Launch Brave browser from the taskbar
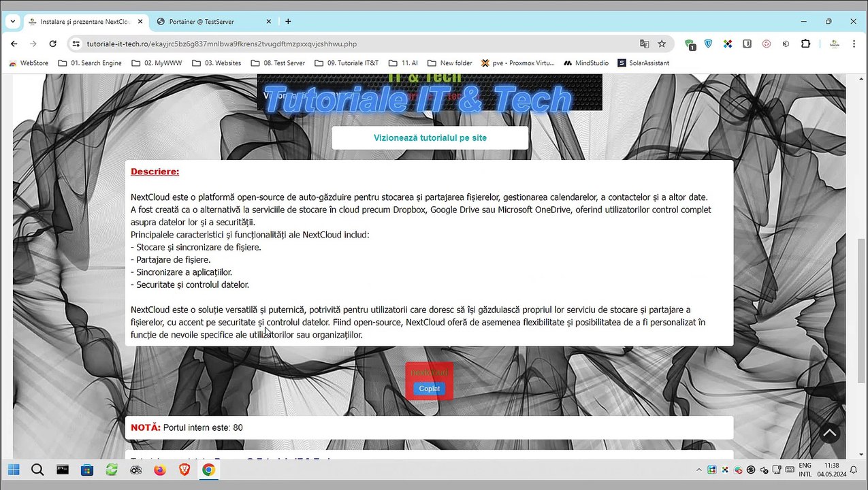Image resolution: width=868 pixels, height=490 pixels. click(x=184, y=470)
